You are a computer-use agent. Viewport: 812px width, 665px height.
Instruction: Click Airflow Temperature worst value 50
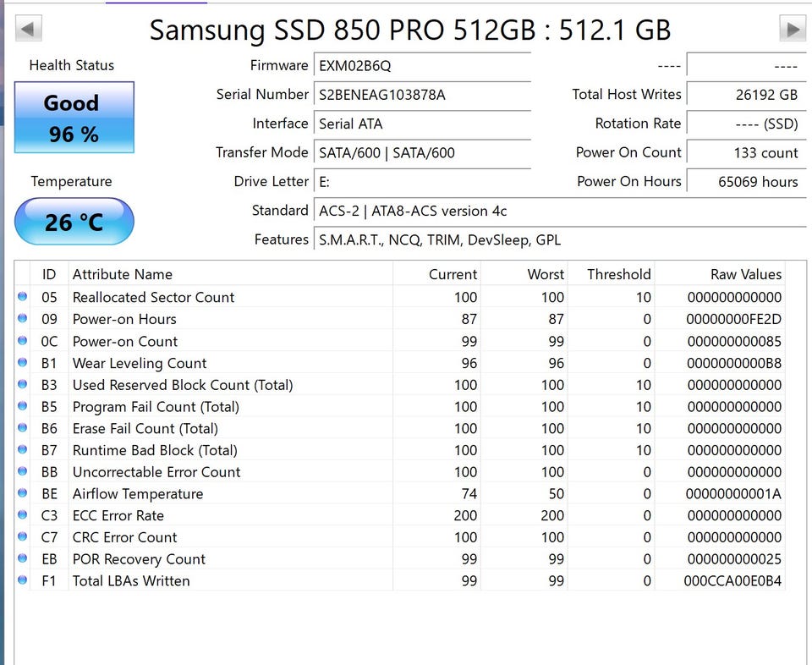point(557,493)
